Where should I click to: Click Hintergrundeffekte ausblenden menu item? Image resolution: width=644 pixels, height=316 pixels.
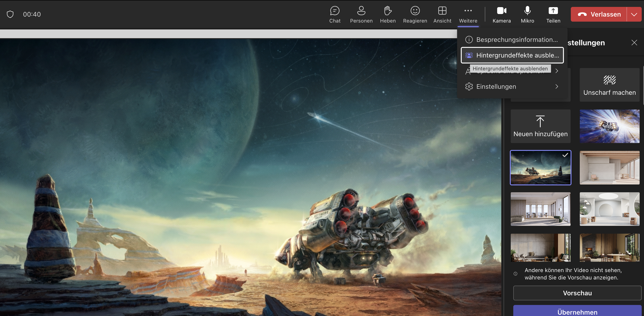[x=512, y=55]
